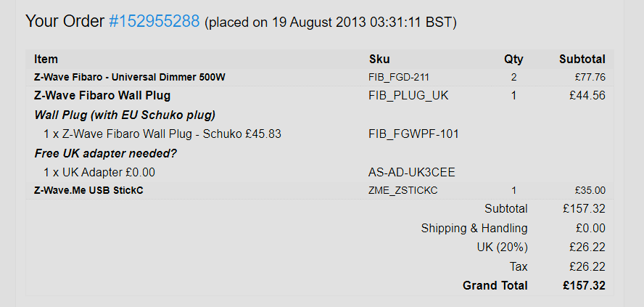Viewport: 644px width, 307px height.
Task: Click the Item column header
Action: click(x=46, y=60)
